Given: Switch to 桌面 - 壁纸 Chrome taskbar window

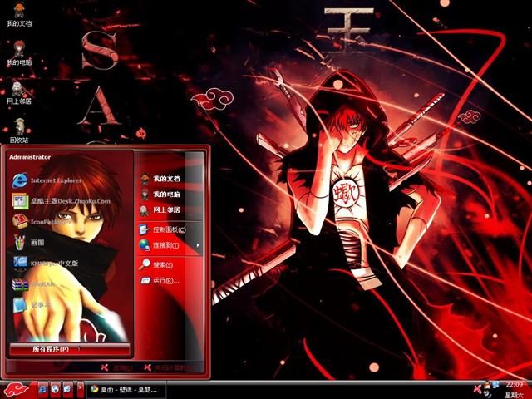Looking at the screenshot, I should click(x=126, y=390).
